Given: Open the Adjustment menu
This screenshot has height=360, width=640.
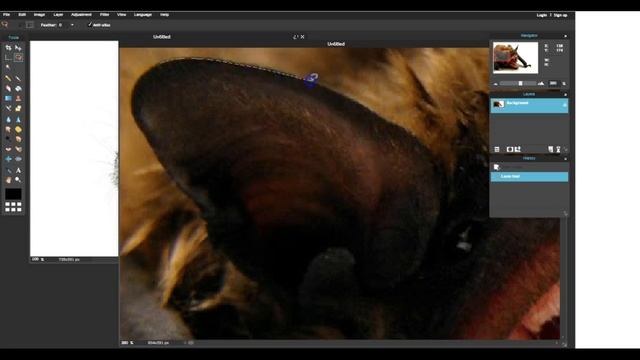Looking at the screenshot, I should [81, 15].
